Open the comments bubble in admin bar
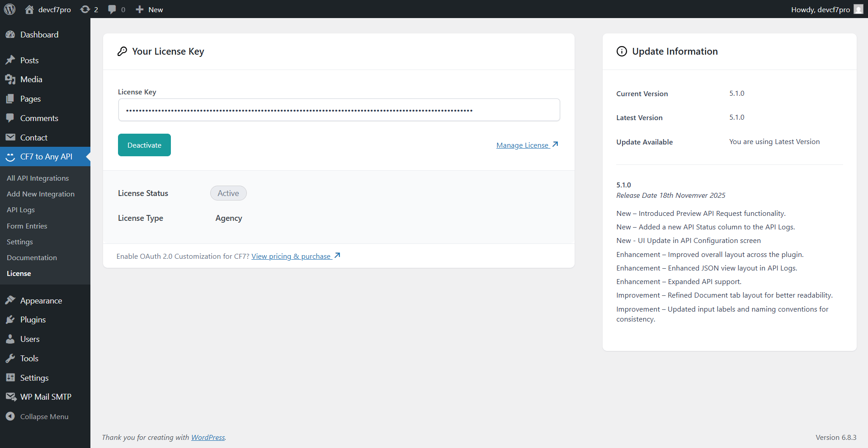This screenshot has width=868, height=448. tap(112, 9)
